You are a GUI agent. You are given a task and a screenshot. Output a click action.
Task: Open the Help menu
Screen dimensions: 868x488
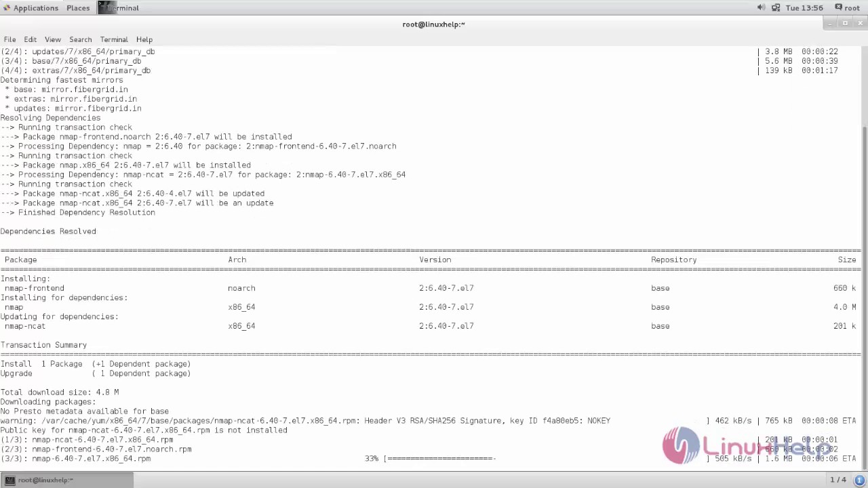coord(144,39)
